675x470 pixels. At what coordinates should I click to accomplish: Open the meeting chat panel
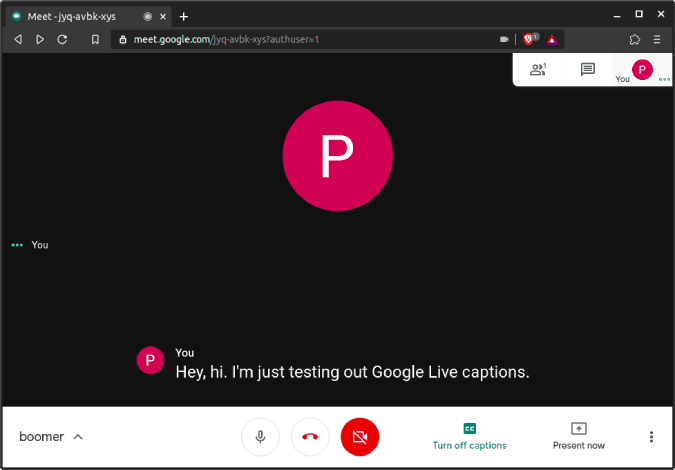point(588,70)
